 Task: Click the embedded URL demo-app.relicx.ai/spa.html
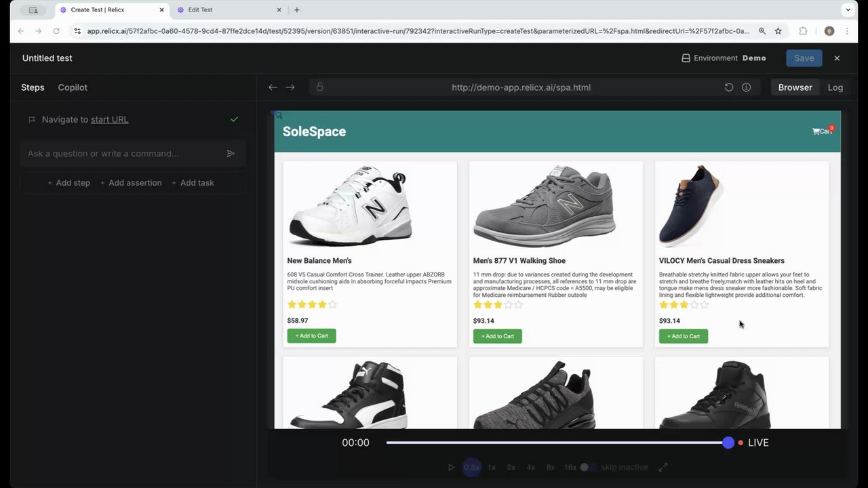point(521,87)
